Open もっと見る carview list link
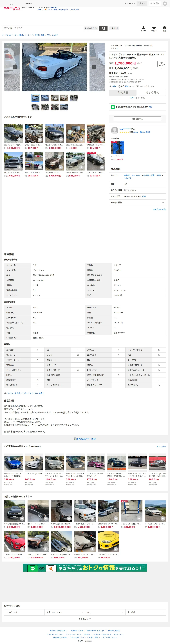Viewport: 170px width, 644px height. click(x=161, y=446)
